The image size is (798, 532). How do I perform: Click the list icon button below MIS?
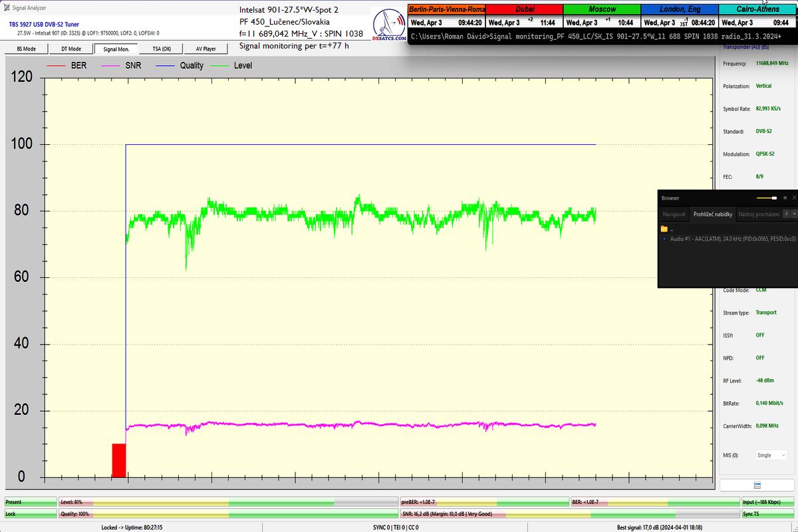tap(757, 485)
